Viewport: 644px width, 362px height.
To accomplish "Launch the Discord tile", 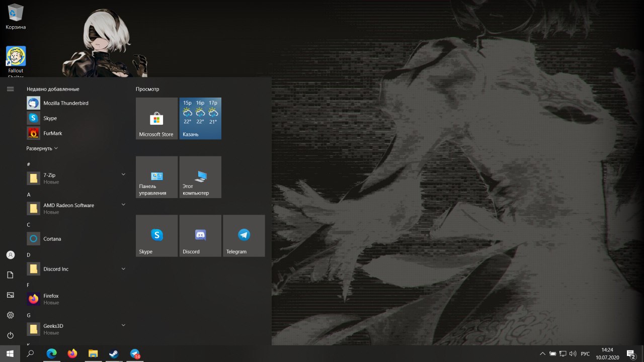I will coord(200,236).
